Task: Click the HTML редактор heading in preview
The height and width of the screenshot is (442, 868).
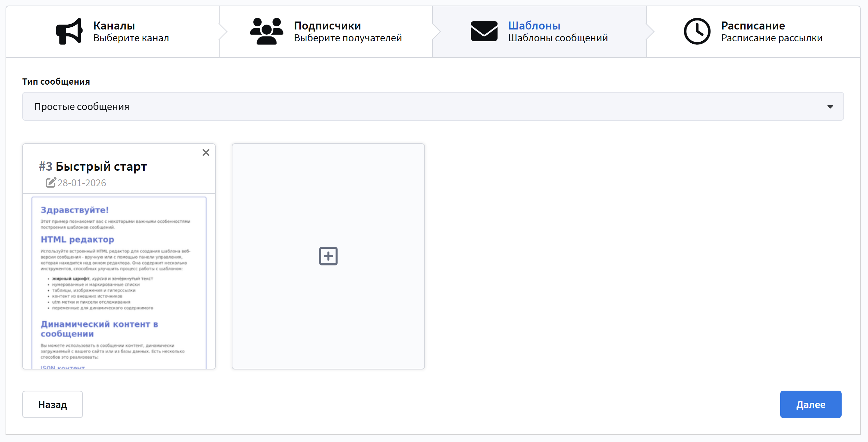Action: pos(77,239)
